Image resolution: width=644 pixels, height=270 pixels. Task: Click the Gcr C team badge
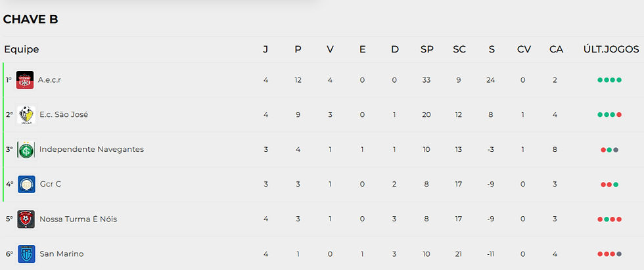26,185
